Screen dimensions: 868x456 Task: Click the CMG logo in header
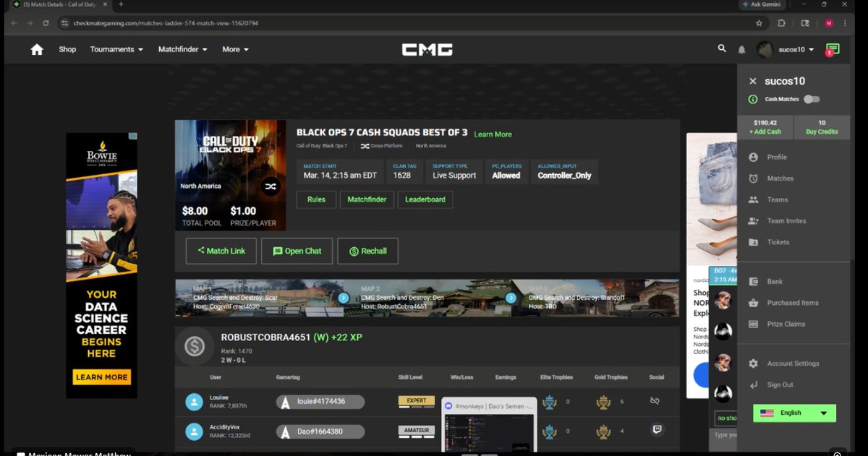tap(427, 49)
